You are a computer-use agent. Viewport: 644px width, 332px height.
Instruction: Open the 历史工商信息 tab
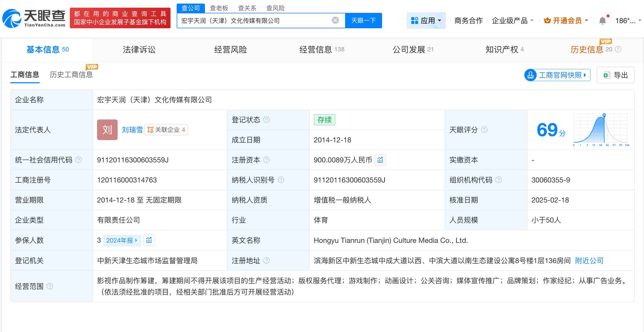point(71,75)
